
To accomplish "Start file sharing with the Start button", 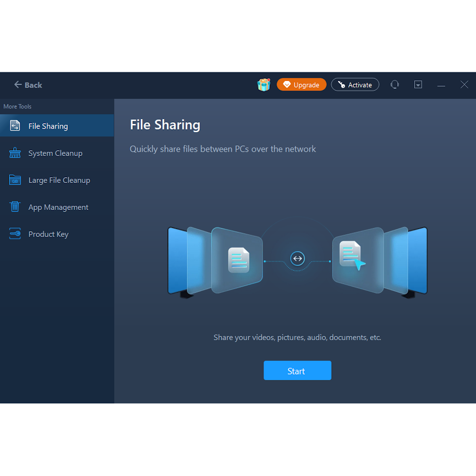I will point(297,371).
